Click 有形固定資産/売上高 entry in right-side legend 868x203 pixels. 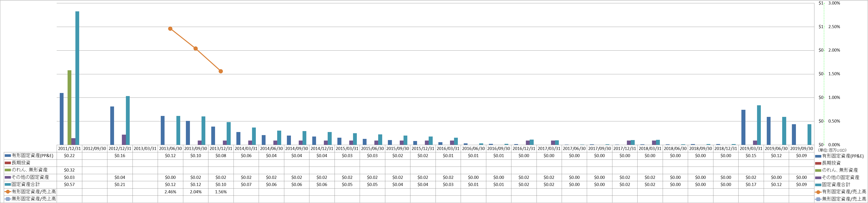pos(841,192)
